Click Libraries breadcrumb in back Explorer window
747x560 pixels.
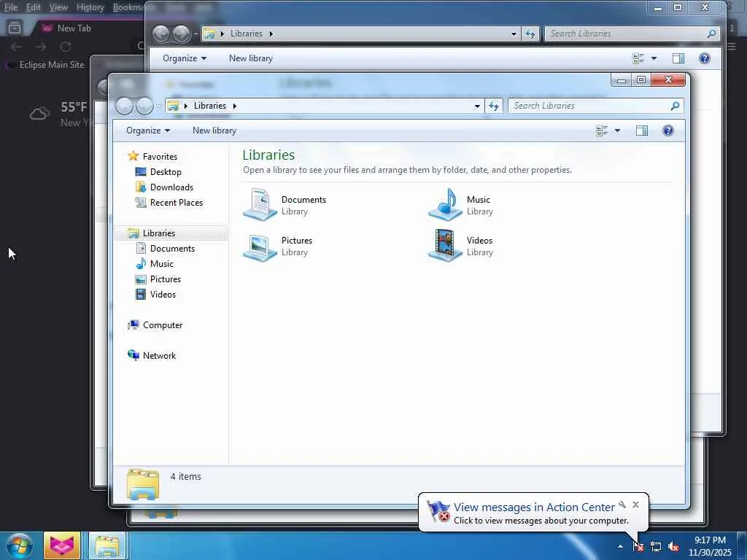click(247, 34)
